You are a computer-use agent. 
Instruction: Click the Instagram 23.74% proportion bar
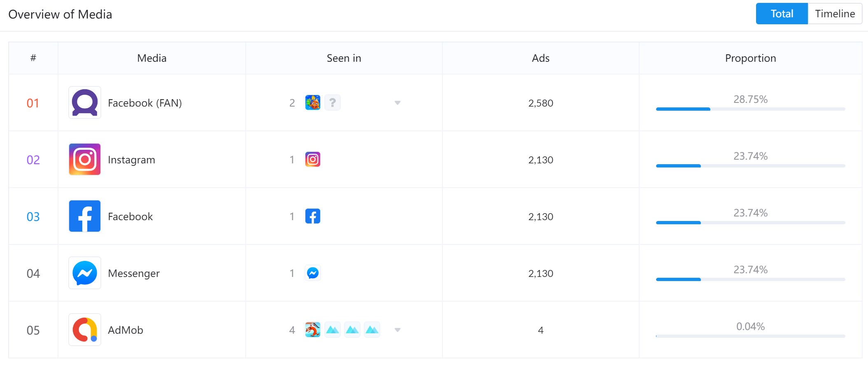pyautogui.click(x=751, y=166)
